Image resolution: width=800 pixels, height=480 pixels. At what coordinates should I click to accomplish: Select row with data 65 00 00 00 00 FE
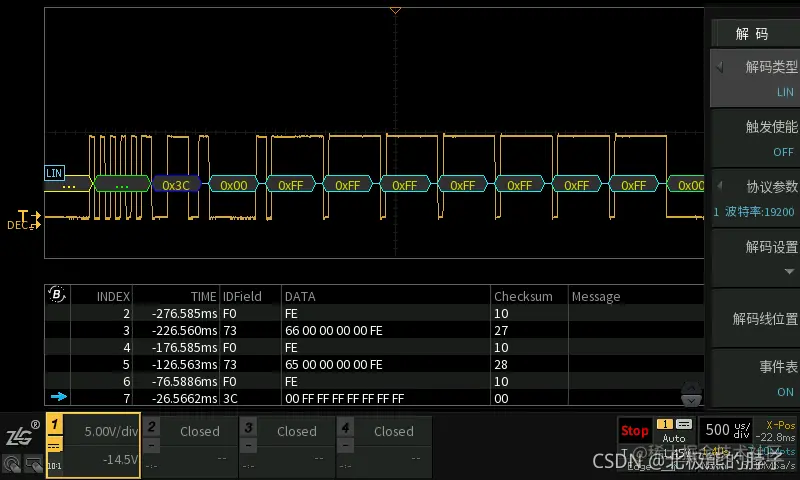pyautogui.click(x=374, y=364)
